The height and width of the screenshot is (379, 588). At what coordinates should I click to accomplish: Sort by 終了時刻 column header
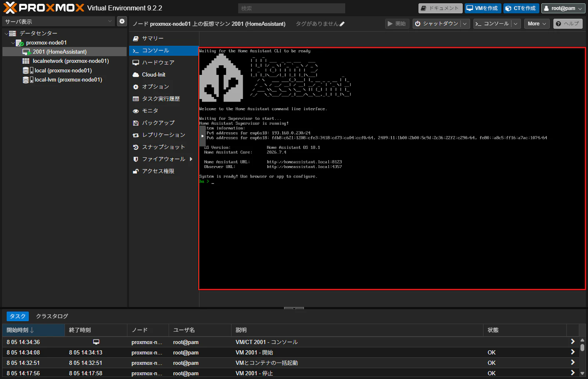[96, 330]
